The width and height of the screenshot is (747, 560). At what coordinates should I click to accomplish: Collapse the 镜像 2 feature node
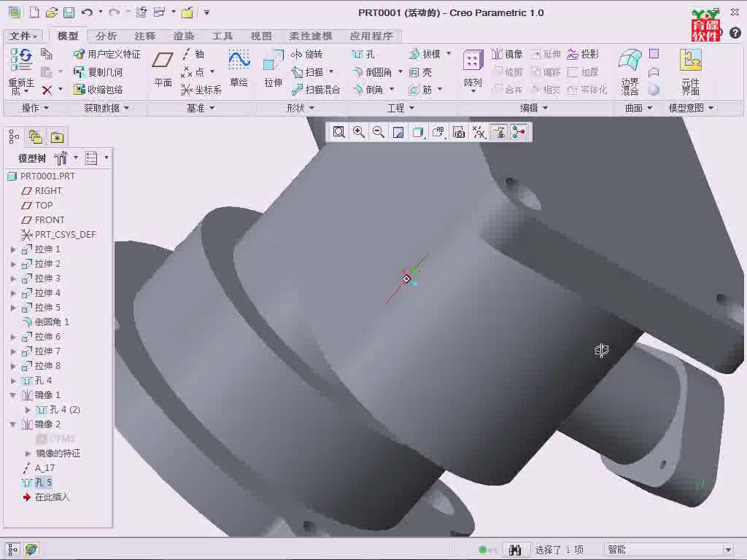(13, 424)
